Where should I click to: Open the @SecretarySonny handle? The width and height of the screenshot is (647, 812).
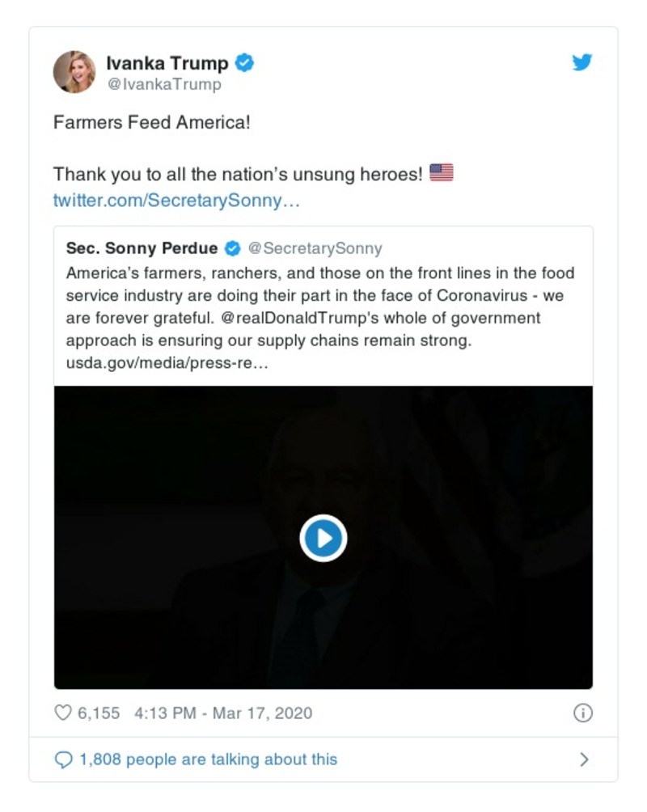click(315, 248)
